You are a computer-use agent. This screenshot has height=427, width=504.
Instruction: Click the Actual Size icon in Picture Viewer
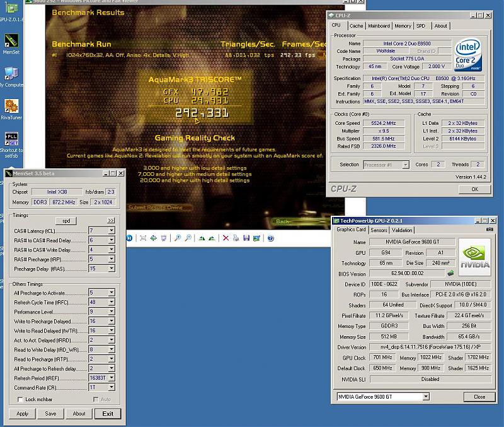tap(153, 238)
